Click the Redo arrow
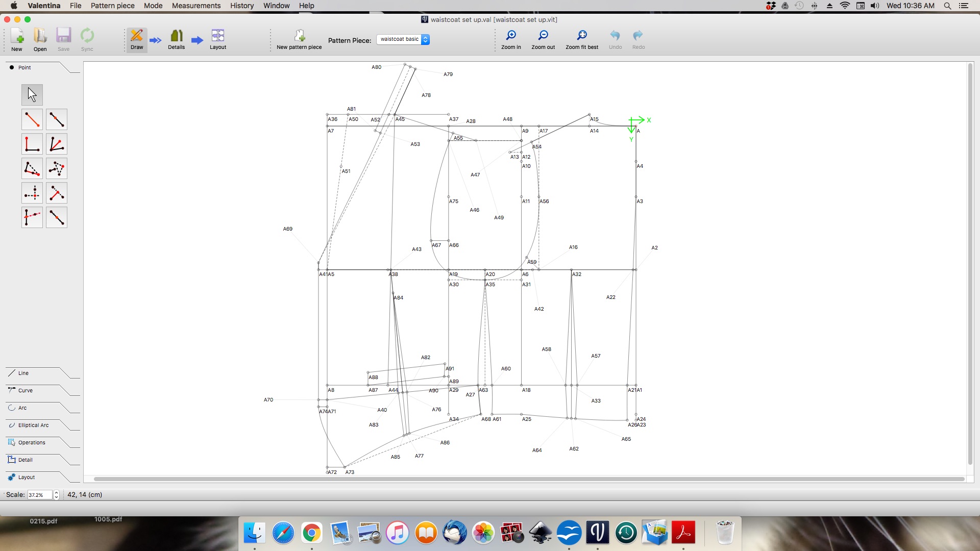 click(x=639, y=40)
